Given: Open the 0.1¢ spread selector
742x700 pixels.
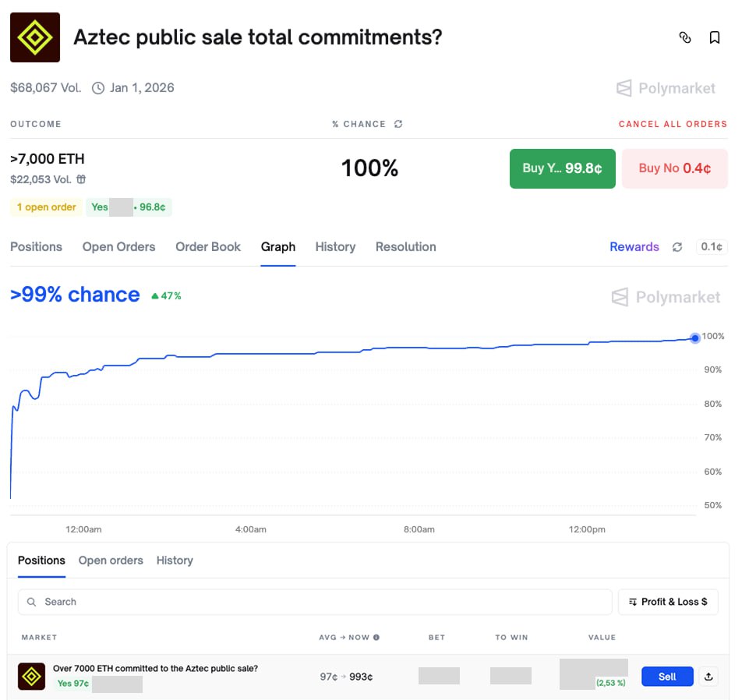Looking at the screenshot, I should click(x=711, y=247).
